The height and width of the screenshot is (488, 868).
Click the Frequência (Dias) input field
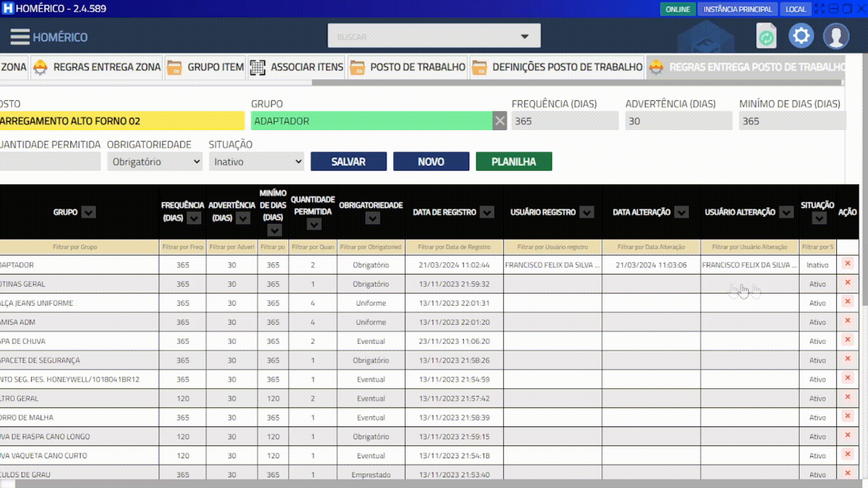(565, 121)
